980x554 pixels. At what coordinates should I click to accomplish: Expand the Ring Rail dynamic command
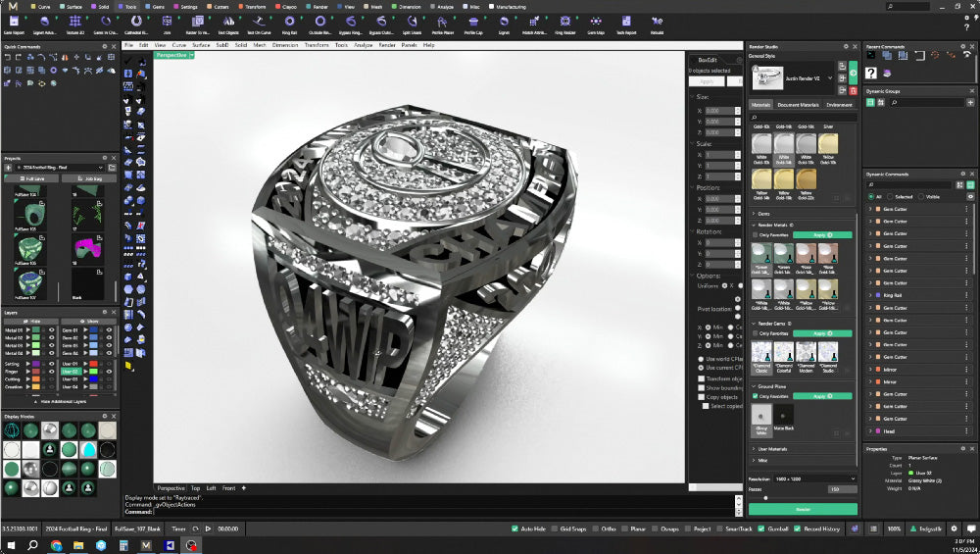coord(870,295)
